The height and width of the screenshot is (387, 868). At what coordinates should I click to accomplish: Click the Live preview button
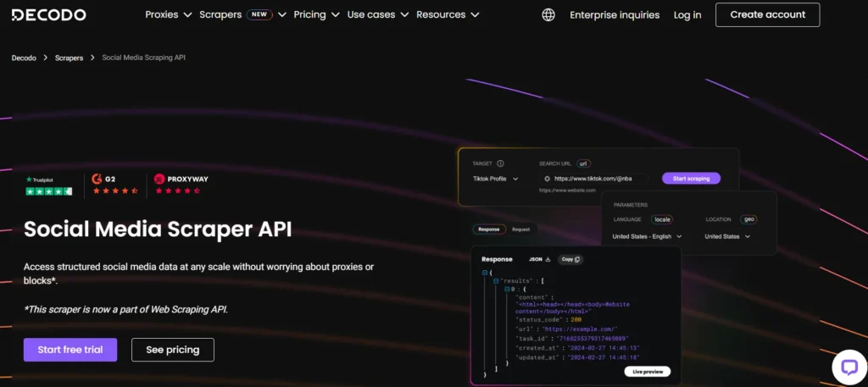tap(647, 372)
